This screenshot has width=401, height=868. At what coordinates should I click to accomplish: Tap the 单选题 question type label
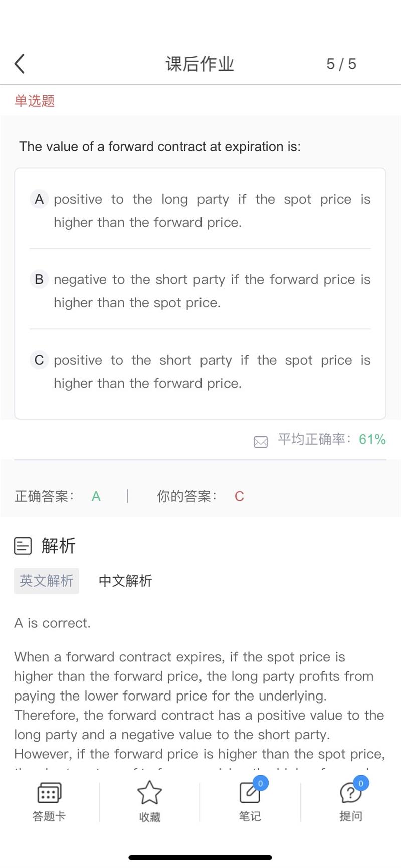tap(35, 101)
